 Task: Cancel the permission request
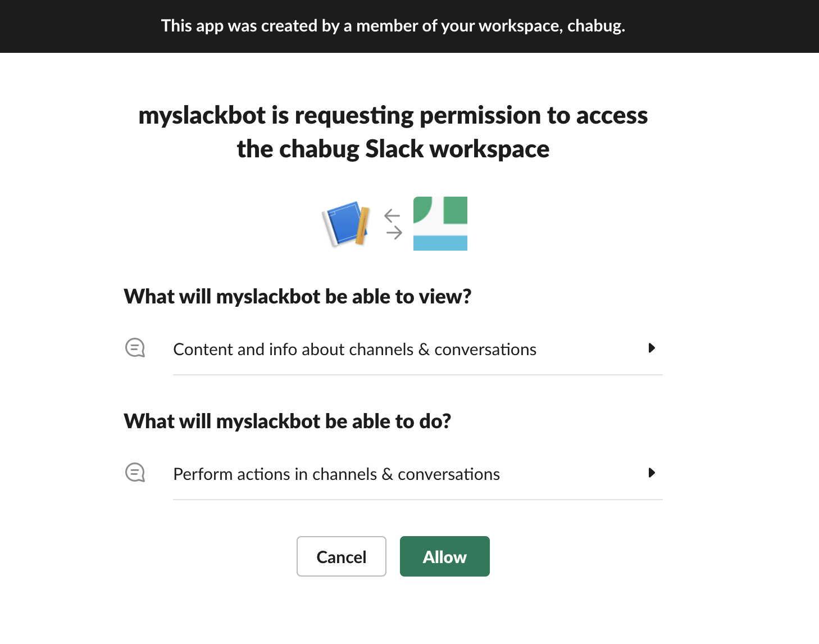342,556
